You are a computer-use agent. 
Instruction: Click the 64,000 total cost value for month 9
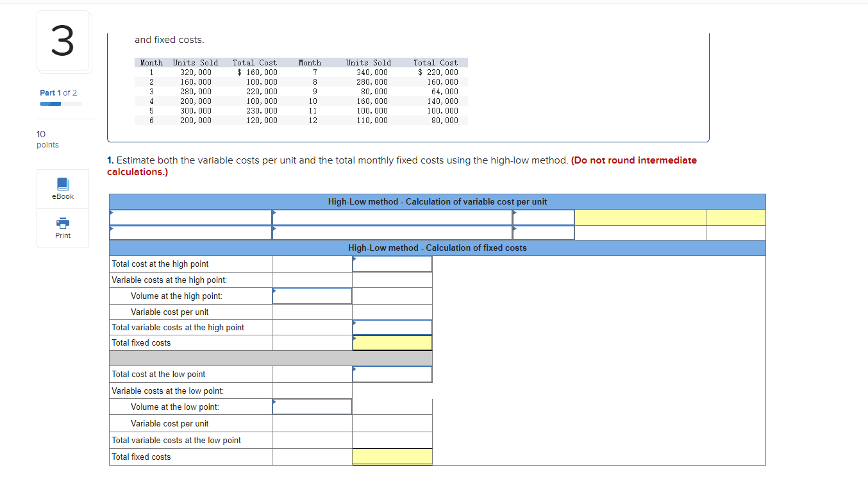pos(444,91)
